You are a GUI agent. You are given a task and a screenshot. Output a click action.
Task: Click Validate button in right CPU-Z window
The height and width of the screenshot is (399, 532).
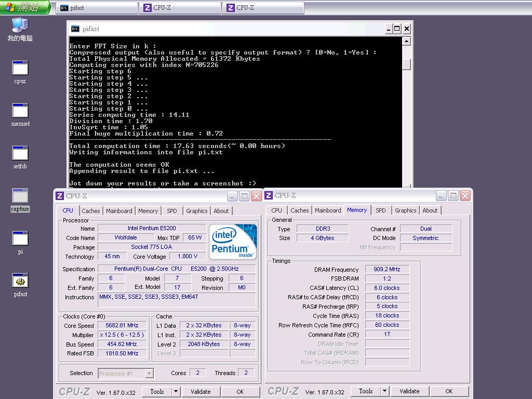409,391
